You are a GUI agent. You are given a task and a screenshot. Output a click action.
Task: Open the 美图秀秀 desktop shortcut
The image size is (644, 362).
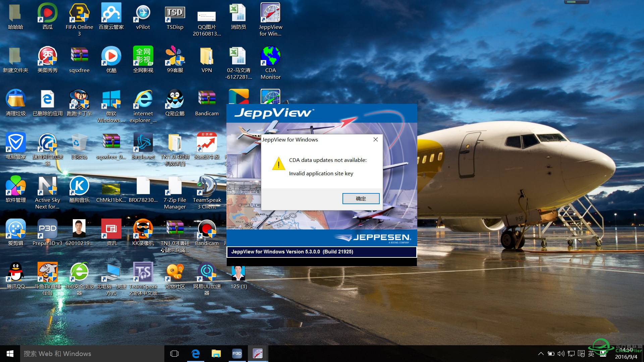(47, 59)
